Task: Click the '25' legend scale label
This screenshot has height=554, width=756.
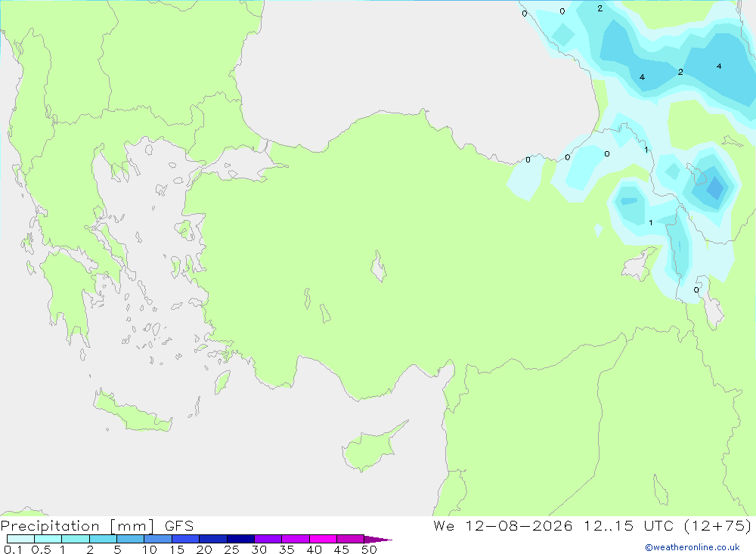Action: 232,549
